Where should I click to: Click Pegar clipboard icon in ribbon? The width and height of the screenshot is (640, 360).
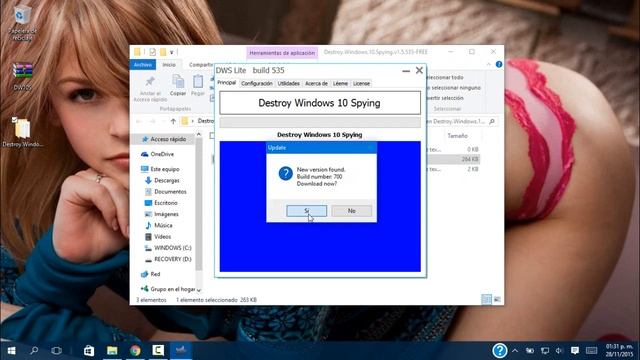coord(198,82)
